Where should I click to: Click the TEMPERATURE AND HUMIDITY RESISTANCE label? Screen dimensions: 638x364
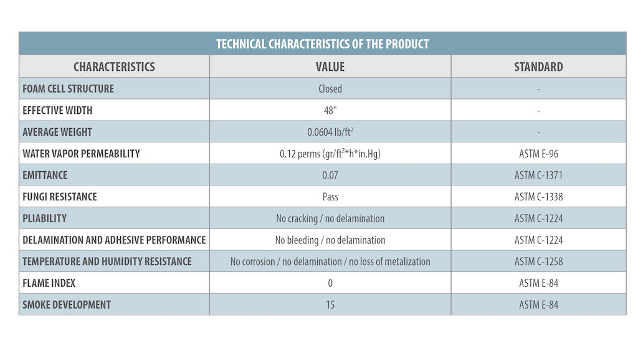pos(107,261)
